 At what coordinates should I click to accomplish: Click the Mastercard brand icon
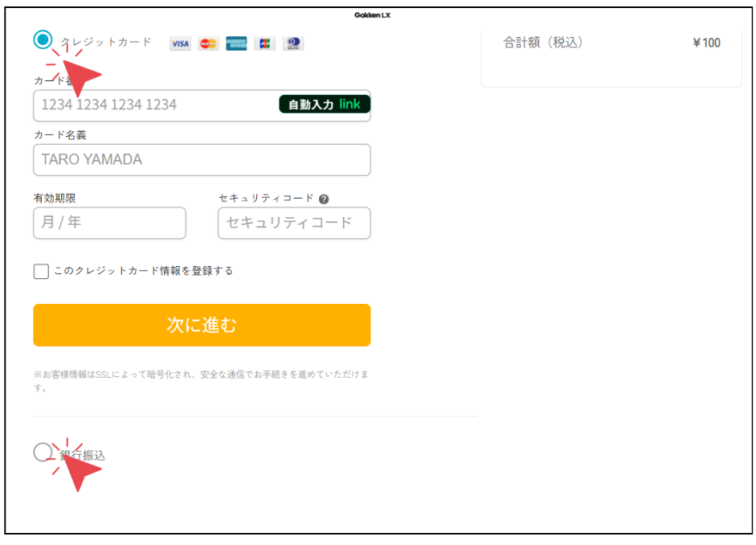pyautogui.click(x=207, y=43)
